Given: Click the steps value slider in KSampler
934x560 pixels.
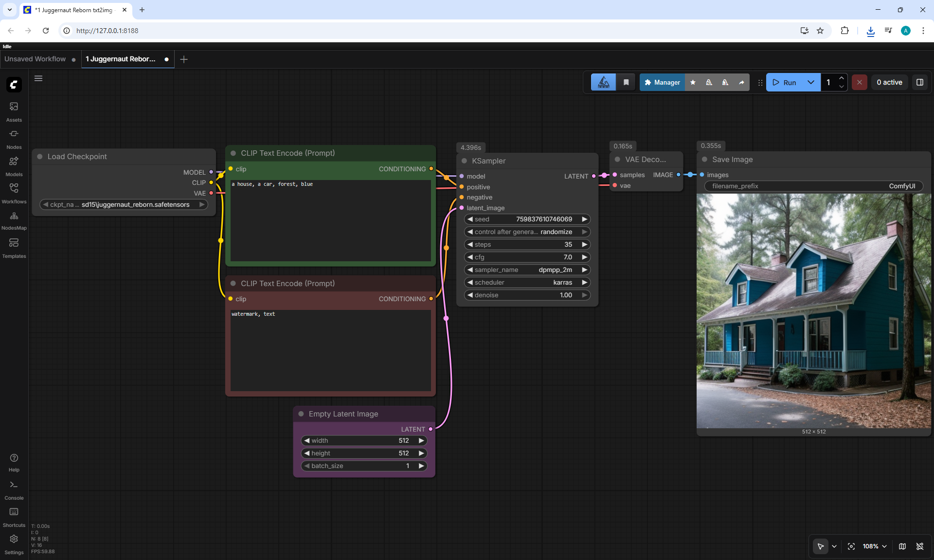Looking at the screenshot, I should click(x=527, y=244).
